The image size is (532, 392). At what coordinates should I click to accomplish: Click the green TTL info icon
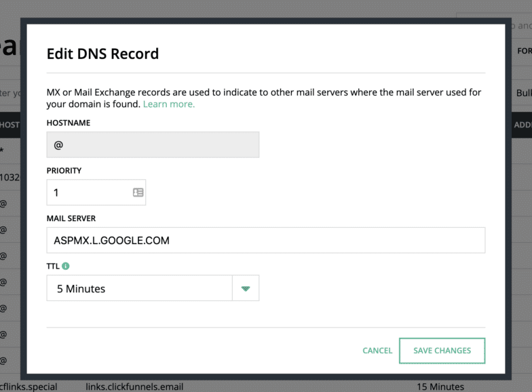[66, 267]
